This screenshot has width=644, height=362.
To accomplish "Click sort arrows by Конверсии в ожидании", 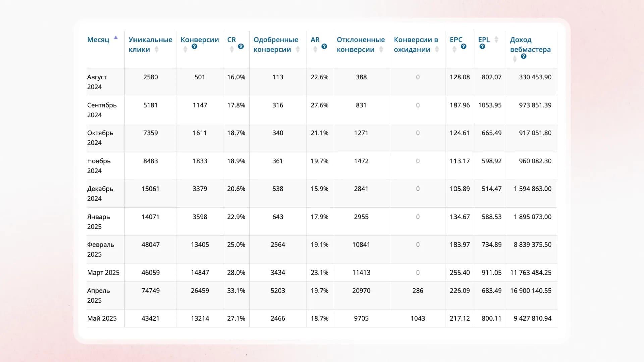I will coord(437,50).
